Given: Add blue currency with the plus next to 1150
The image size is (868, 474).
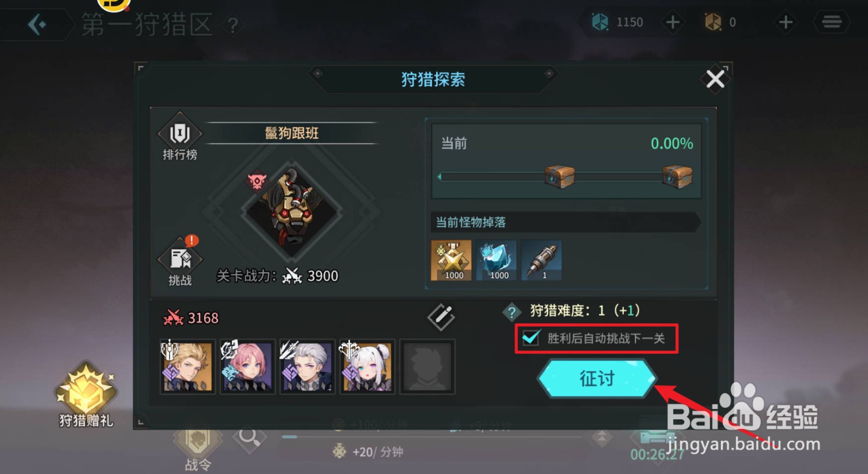Looking at the screenshot, I should point(673,22).
